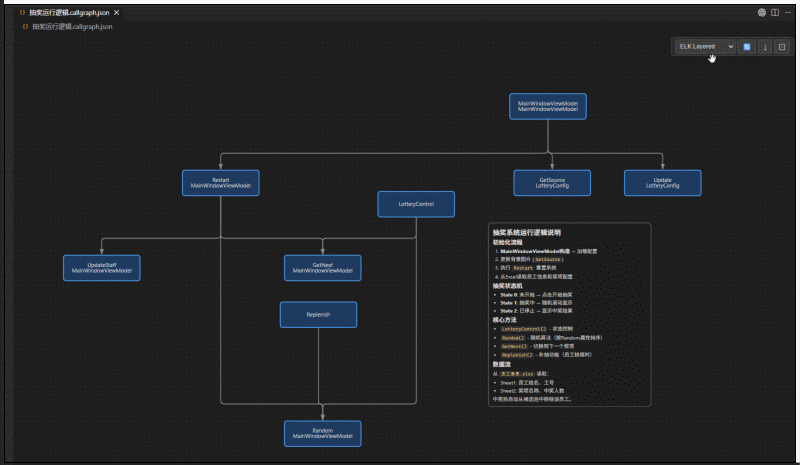Close the 抽奖运行逻辑.callgraph.json tab
This screenshot has height=465, width=800.
pos(116,13)
